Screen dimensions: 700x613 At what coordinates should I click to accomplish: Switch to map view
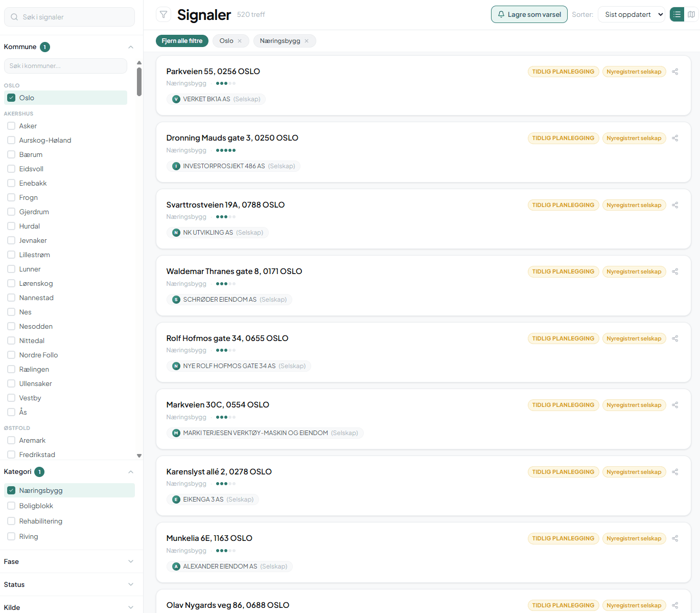tap(691, 14)
